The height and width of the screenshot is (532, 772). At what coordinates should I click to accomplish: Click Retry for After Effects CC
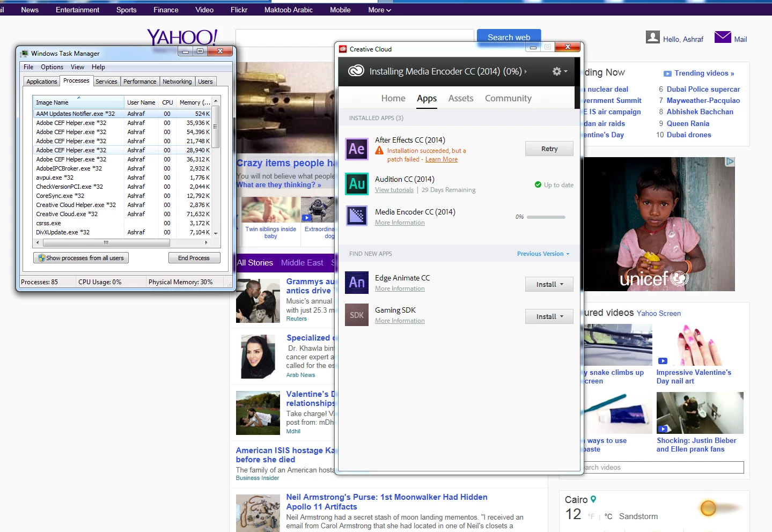[549, 149]
